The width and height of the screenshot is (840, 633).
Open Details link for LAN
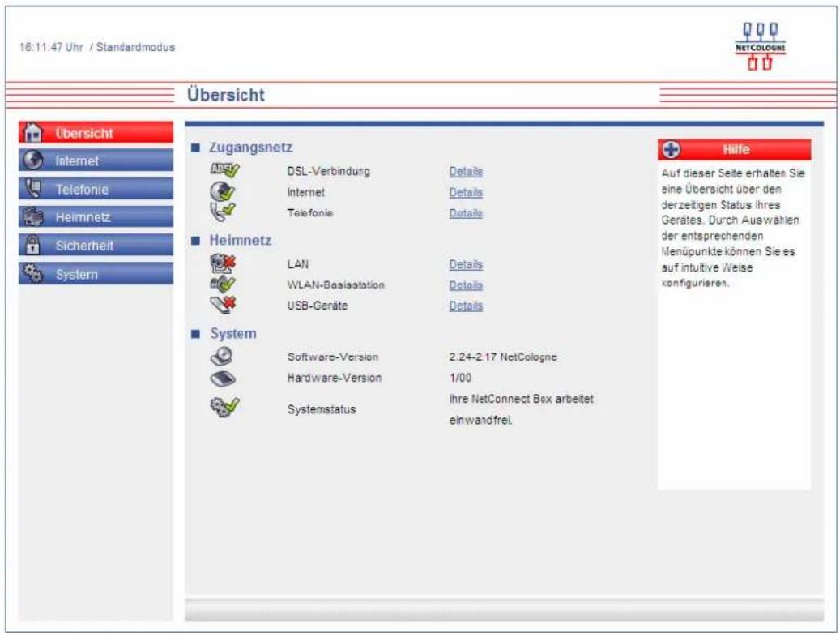pyautogui.click(x=466, y=265)
